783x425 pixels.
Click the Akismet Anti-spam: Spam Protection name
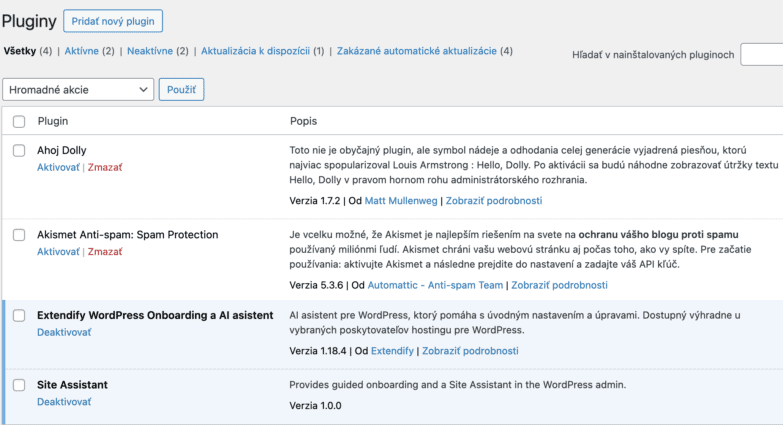pyautogui.click(x=128, y=235)
